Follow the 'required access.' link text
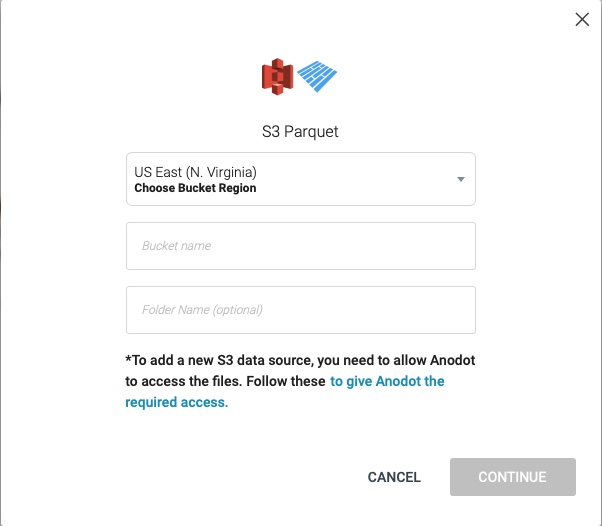602x526 pixels. tap(177, 402)
